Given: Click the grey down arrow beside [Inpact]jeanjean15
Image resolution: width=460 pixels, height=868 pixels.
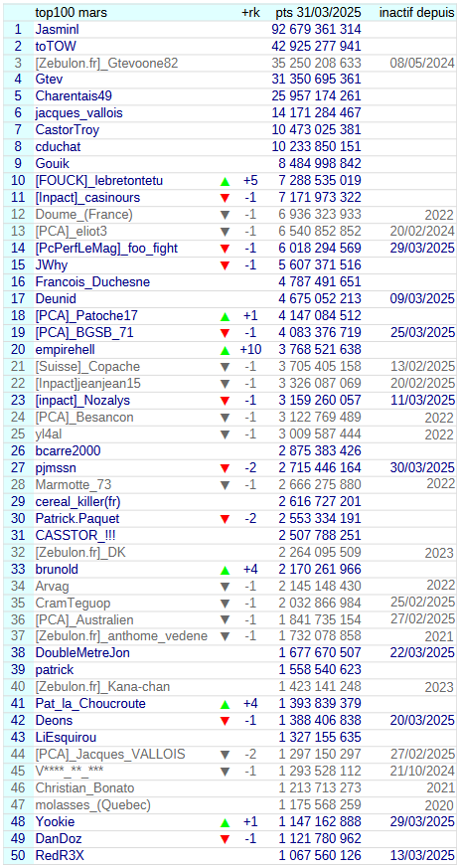Looking at the screenshot, I should tap(225, 384).
